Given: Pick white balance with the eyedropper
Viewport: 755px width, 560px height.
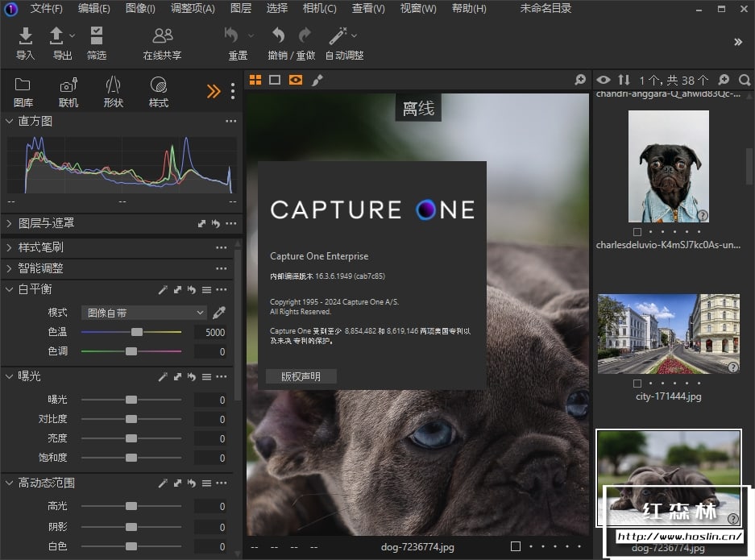Looking at the screenshot, I should 218,313.
